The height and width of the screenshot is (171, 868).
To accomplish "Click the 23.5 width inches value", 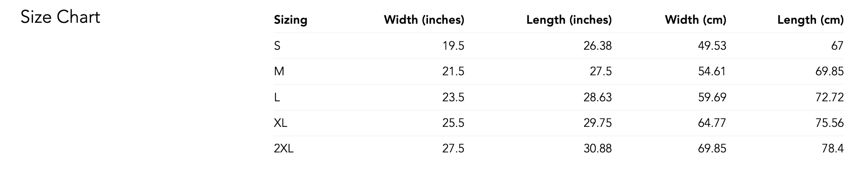I will [x=453, y=97].
